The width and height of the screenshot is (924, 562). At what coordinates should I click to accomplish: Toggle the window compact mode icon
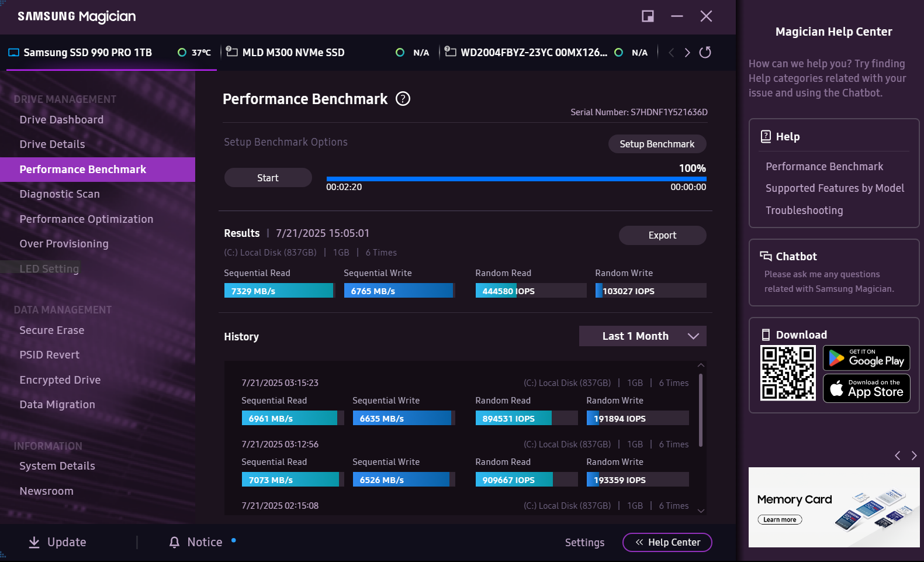(648, 16)
